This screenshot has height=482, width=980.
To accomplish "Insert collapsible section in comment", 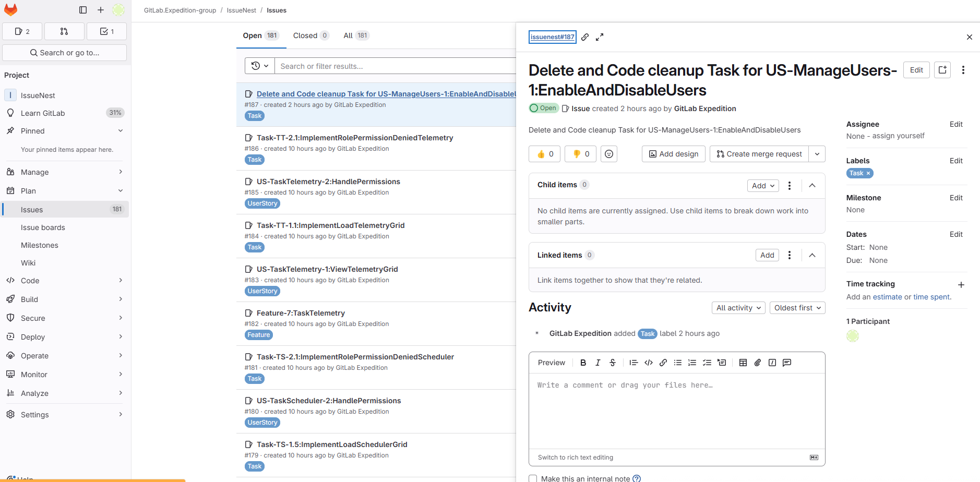I will point(722,363).
